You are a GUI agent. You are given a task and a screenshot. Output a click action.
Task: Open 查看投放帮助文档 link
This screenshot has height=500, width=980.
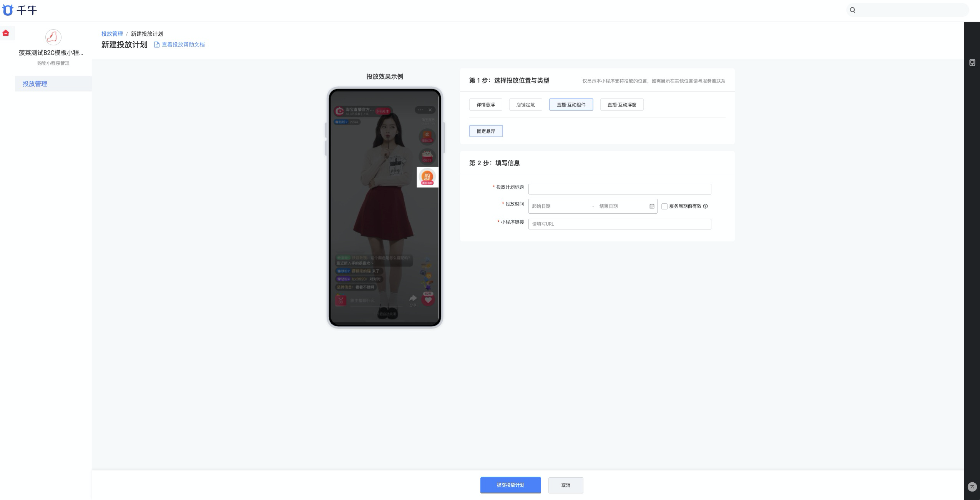pos(183,45)
